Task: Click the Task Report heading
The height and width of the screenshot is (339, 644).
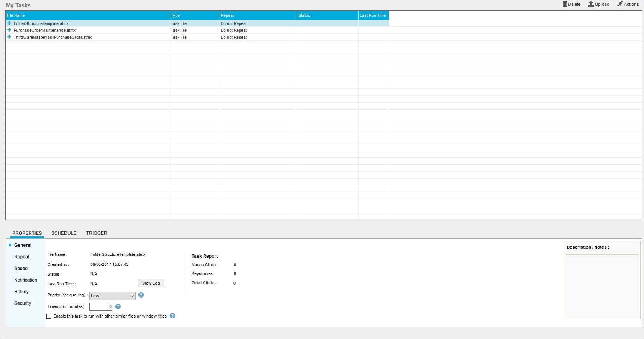Action: point(205,256)
